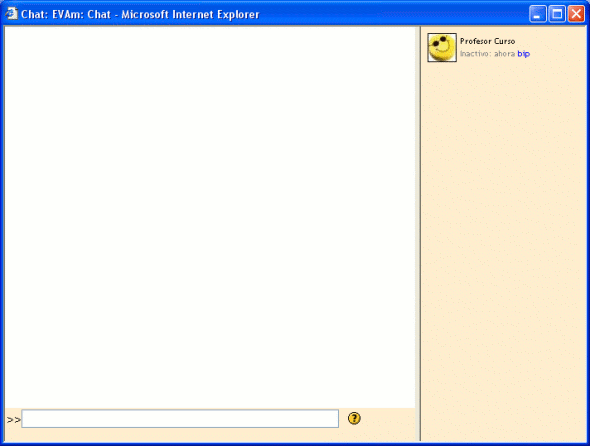Click Profesor Curso's smiley avatar picture
The width and height of the screenshot is (590, 446).
point(442,47)
